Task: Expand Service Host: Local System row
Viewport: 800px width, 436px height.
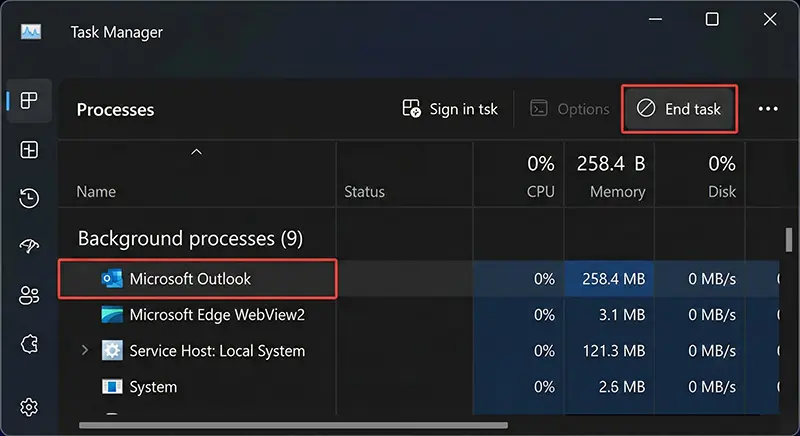Action: pos(85,350)
